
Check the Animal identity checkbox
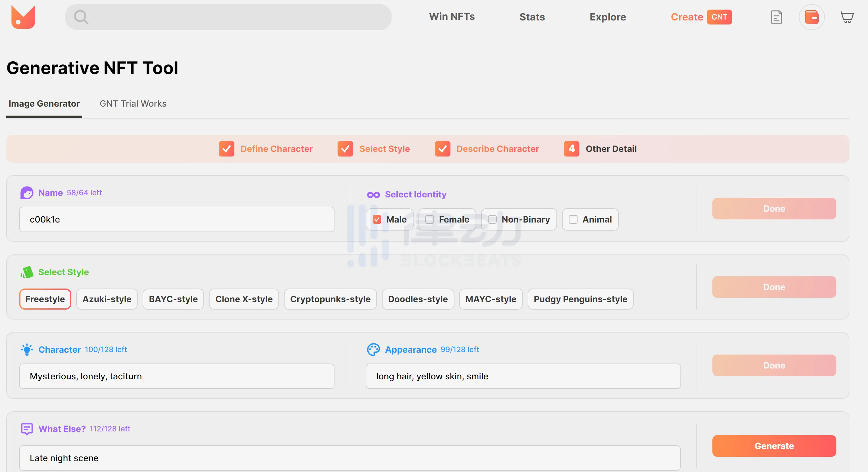(573, 219)
